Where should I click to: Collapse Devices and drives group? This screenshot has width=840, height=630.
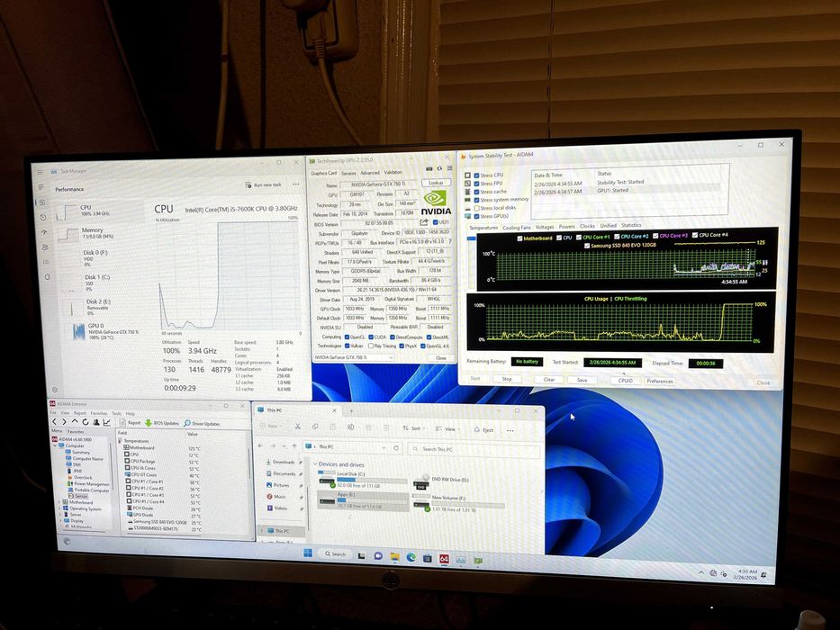[314, 463]
